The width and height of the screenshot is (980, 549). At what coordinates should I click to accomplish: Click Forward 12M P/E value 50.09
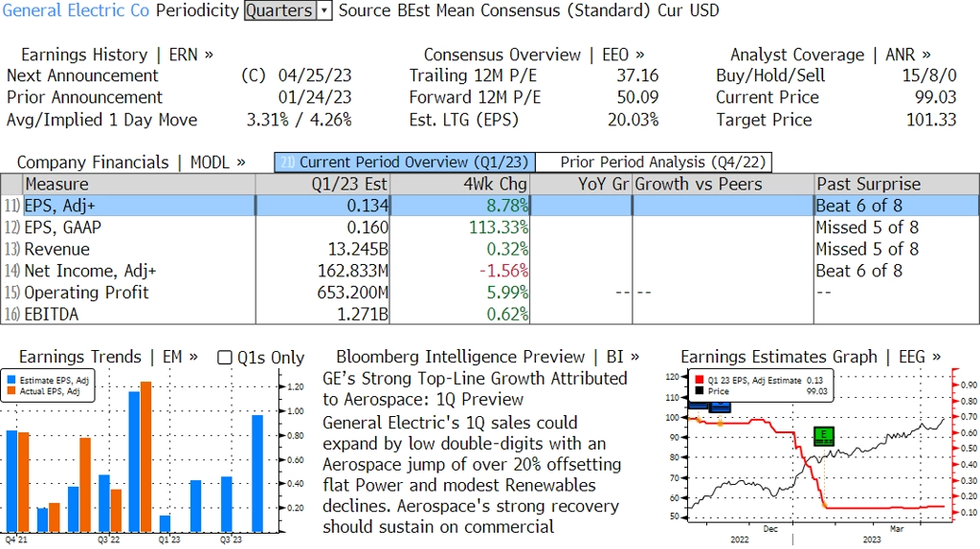637,98
